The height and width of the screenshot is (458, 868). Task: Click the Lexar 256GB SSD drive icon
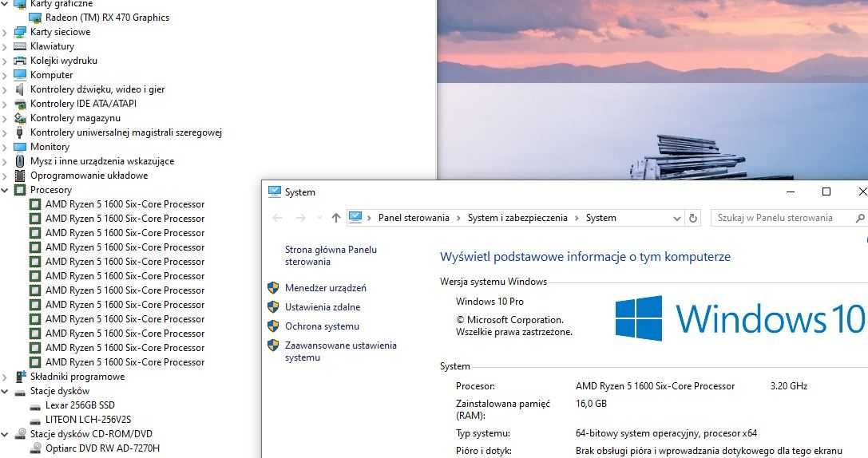(35, 407)
